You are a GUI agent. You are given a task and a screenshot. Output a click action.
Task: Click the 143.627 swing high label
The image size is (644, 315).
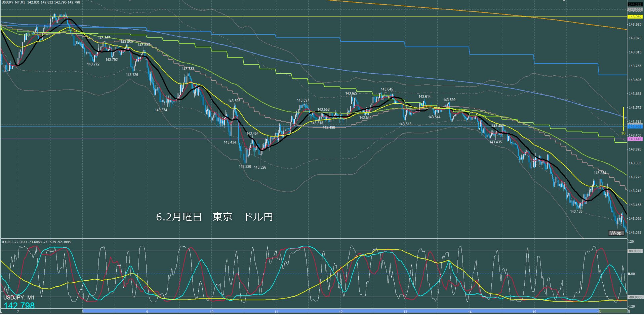coord(351,93)
